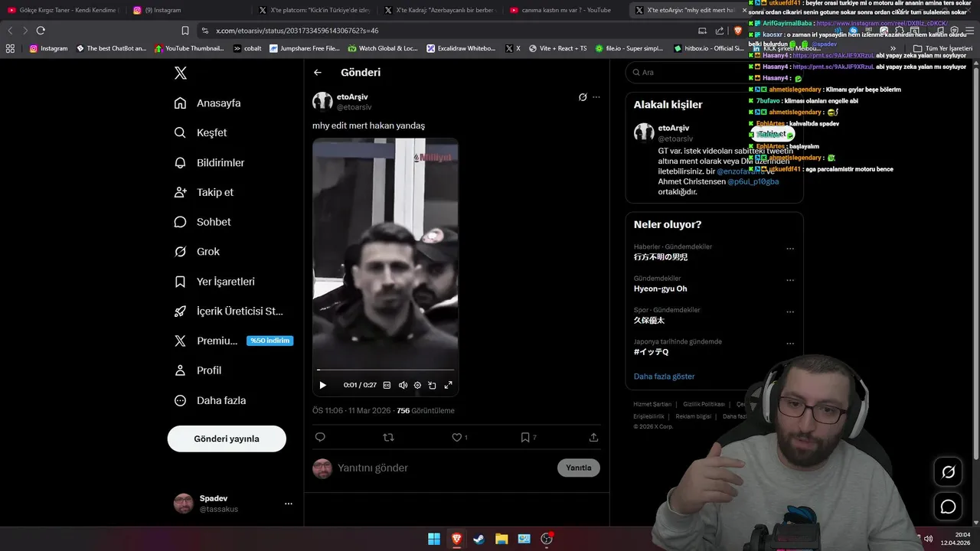Open Premium with %50 indirim badge
980x551 pixels.
click(234, 341)
